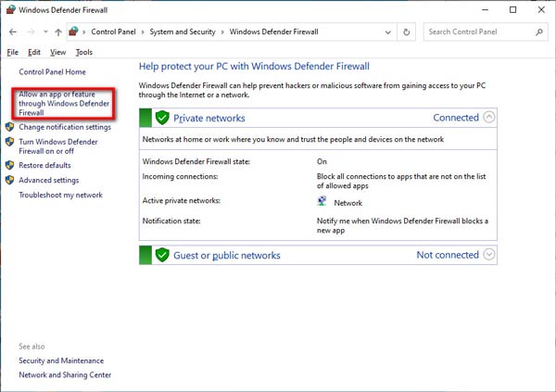Screen dimensions: 556x392
Task: Click shield icon beside Change notification settings
Action: 9,127
